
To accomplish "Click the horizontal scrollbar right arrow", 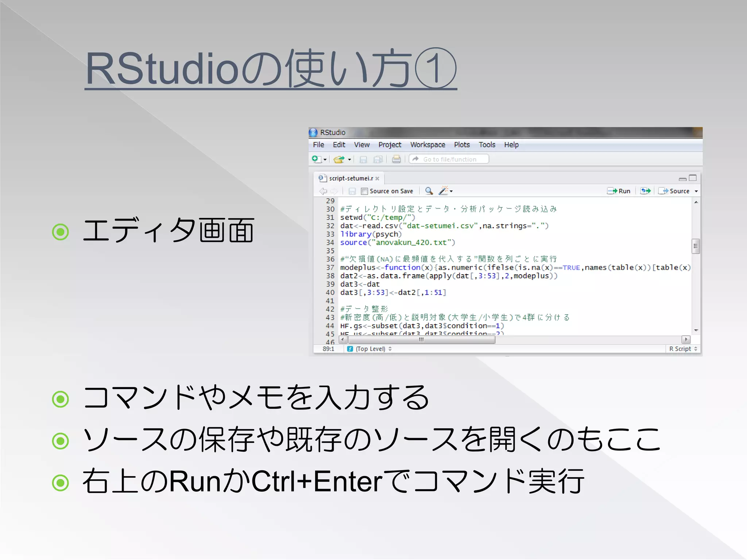I will click(x=686, y=340).
